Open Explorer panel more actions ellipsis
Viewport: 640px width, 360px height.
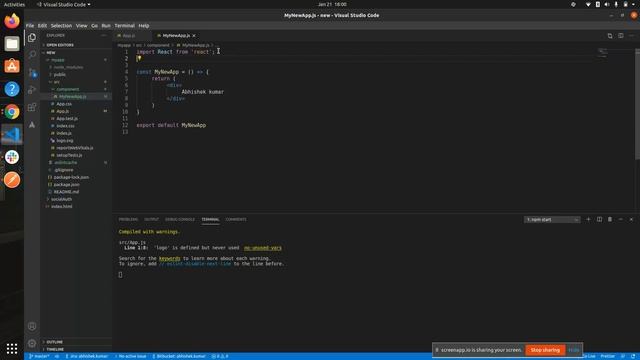[104, 36]
